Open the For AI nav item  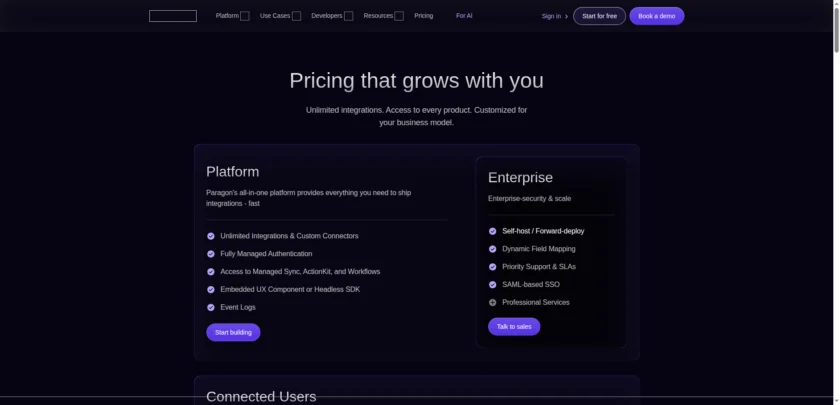click(x=464, y=16)
